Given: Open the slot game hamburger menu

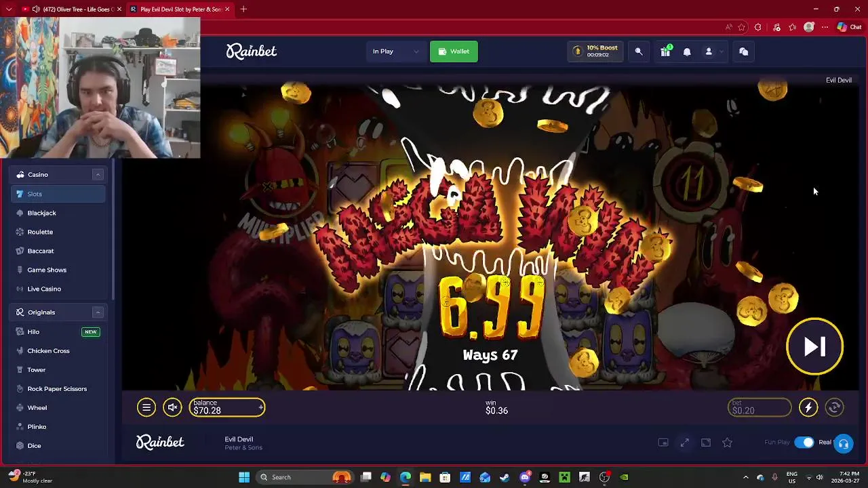Looking at the screenshot, I should [146, 407].
